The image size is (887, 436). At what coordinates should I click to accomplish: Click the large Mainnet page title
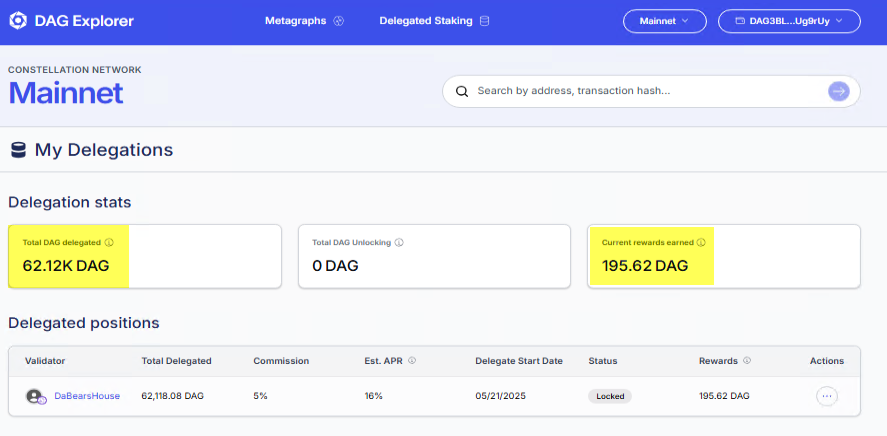pos(66,93)
